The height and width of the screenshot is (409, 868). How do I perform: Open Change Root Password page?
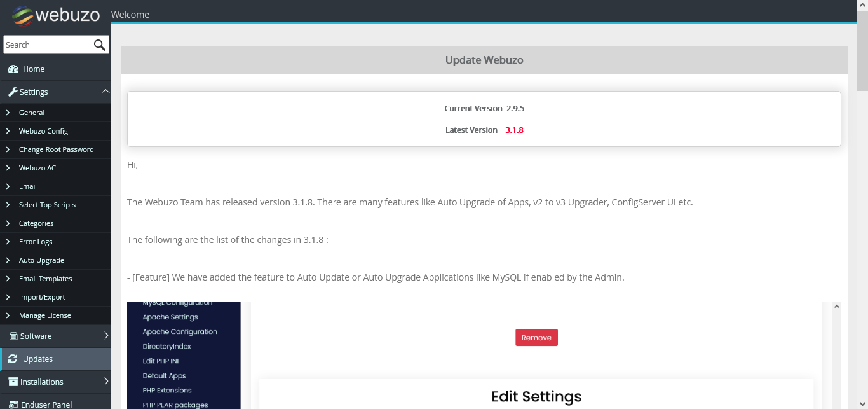(56, 149)
